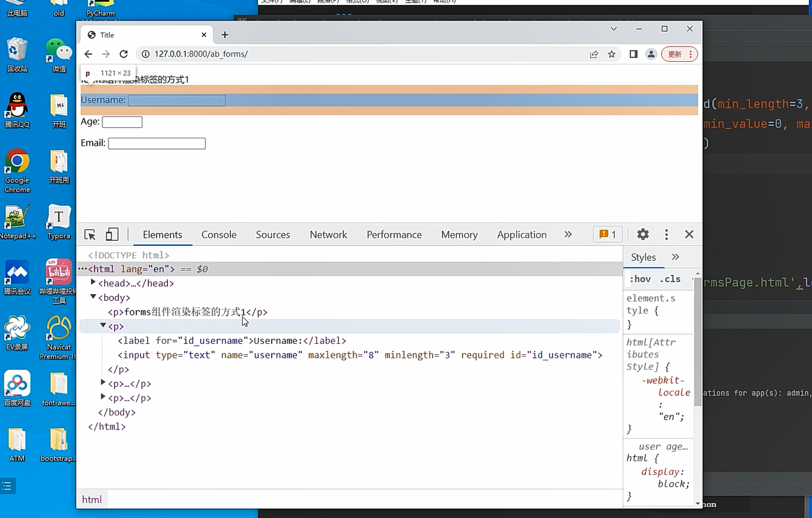Expand the head node
This screenshot has width=812, height=518.
coord(93,283)
